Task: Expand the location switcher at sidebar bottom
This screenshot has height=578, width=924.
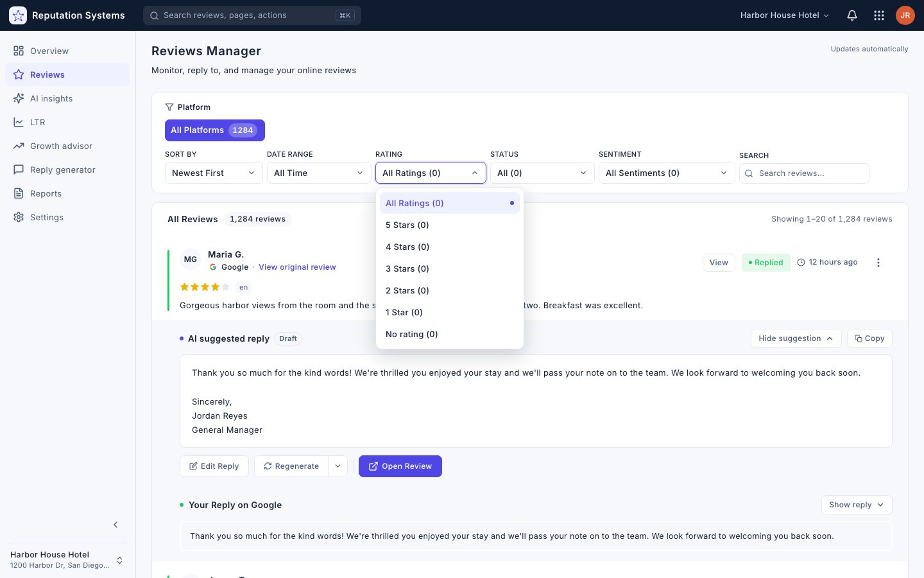Action: (x=119, y=560)
